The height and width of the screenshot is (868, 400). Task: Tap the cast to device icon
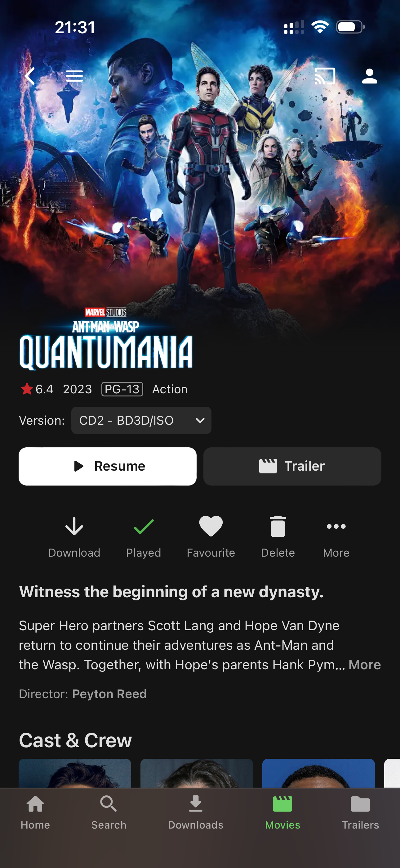pyautogui.click(x=325, y=76)
